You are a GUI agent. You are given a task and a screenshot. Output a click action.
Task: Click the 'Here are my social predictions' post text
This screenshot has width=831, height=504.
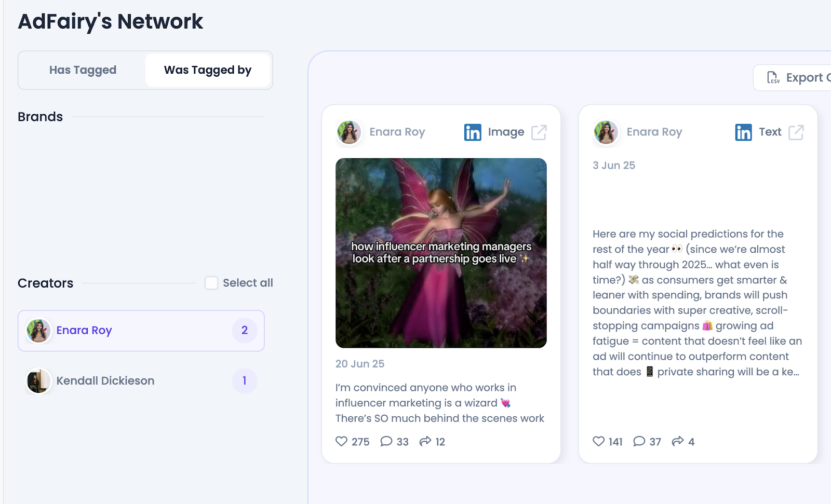(698, 303)
